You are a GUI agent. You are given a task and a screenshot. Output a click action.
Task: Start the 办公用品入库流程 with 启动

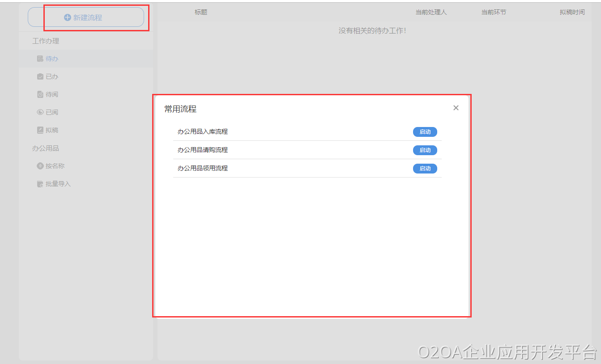(x=425, y=132)
